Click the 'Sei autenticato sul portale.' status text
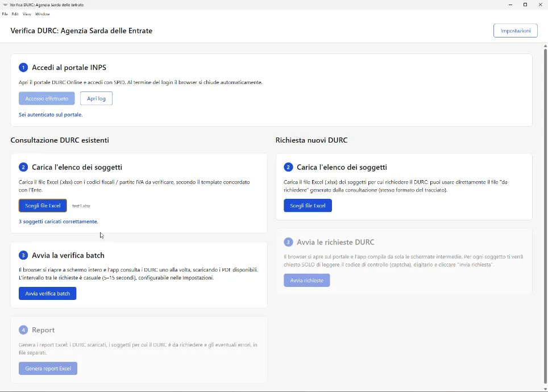 pos(51,115)
